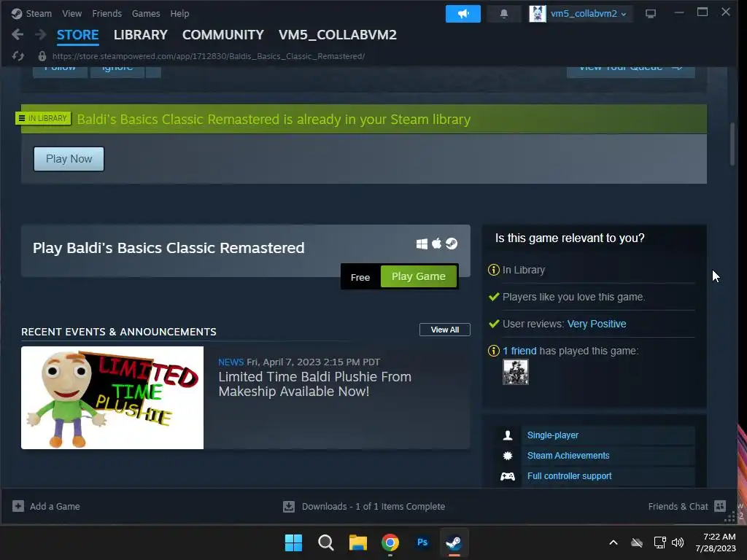Open Friends & Chat grid icon

720,506
